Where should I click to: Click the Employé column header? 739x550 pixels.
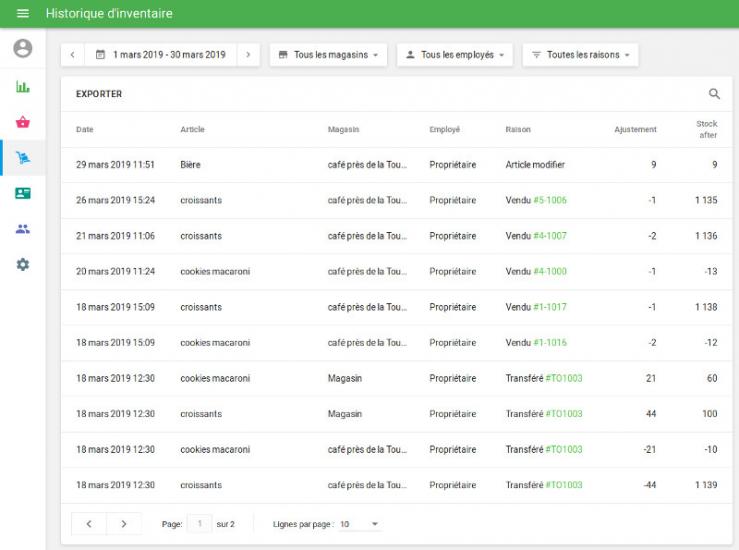(444, 129)
